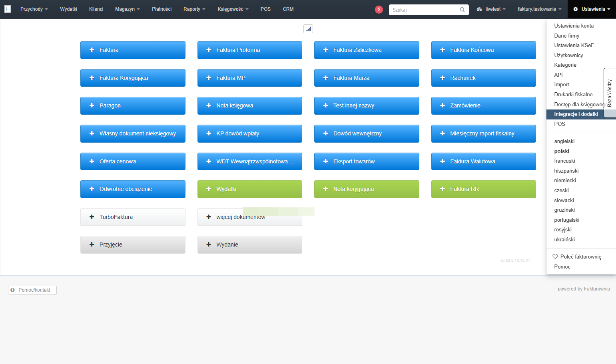Select Integracje i dodatki from settings menu
Image resolution: width=616 pixels, height=364 pixels.
click(576, 114)
